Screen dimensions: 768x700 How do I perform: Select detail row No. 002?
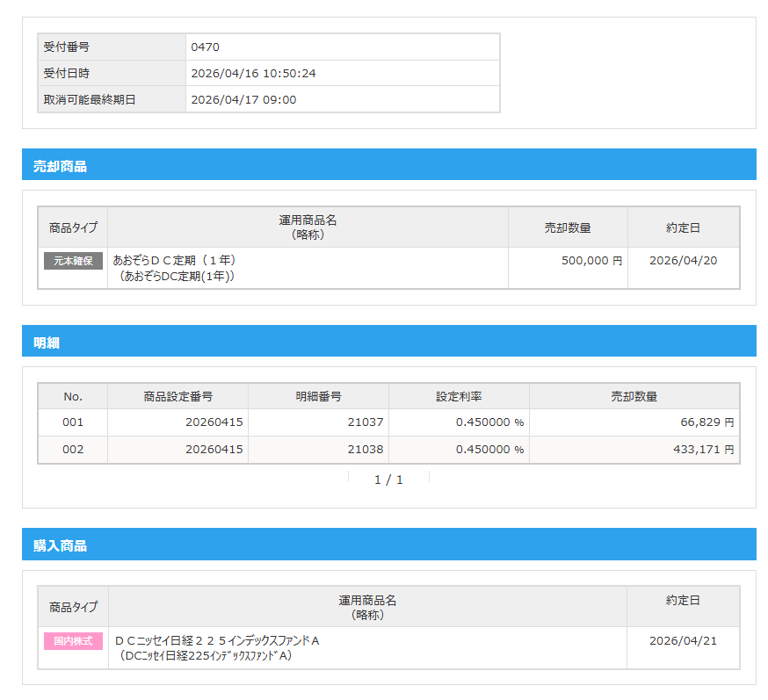73,450
